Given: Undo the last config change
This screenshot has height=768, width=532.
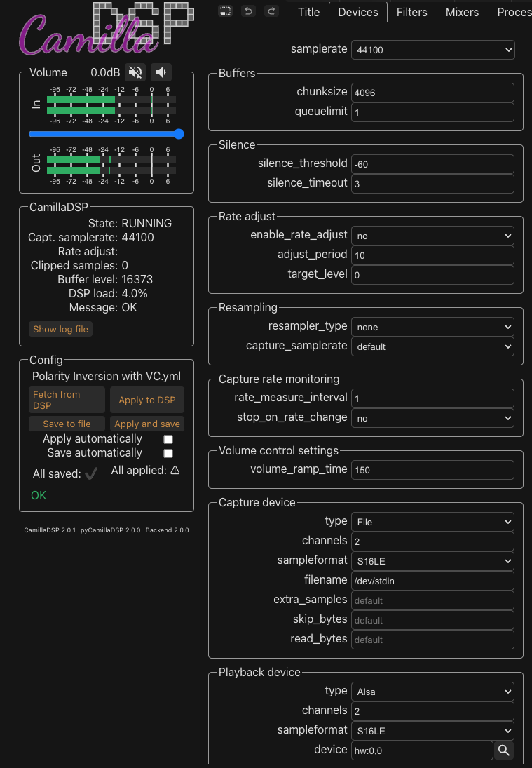Looking at the screenshot, I should (x=248, y=11).
